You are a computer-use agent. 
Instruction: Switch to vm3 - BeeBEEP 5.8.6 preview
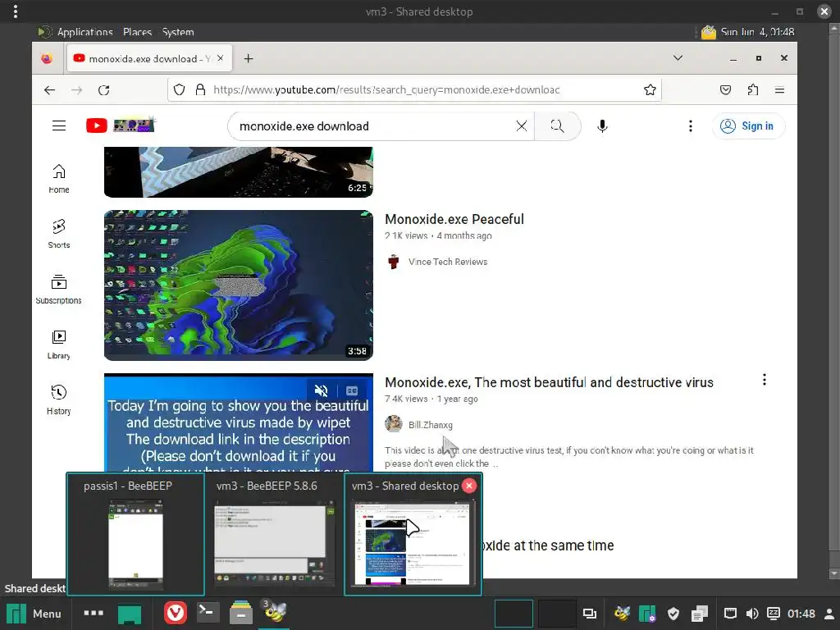click(274, 534)
